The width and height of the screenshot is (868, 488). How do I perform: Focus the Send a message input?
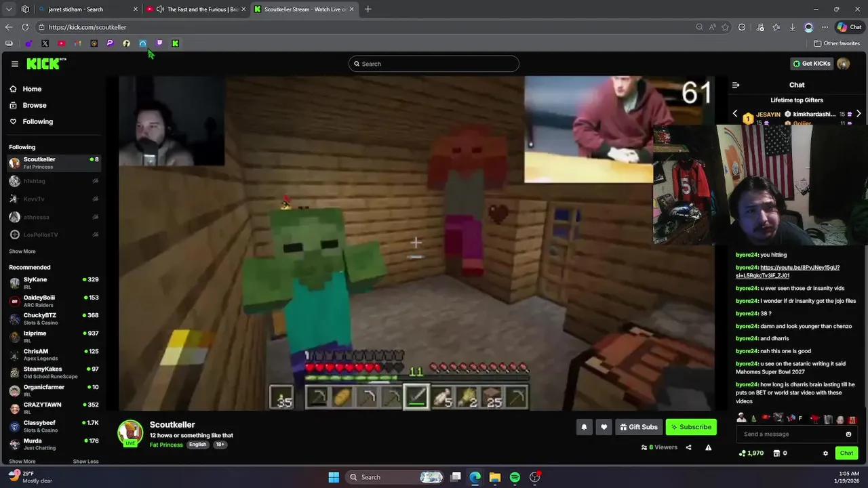pos(790,434)
